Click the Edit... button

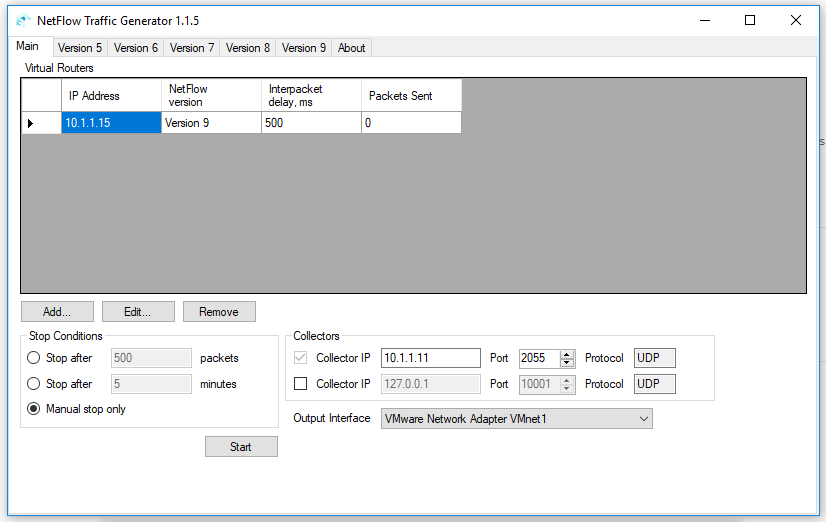pos(138,312)
